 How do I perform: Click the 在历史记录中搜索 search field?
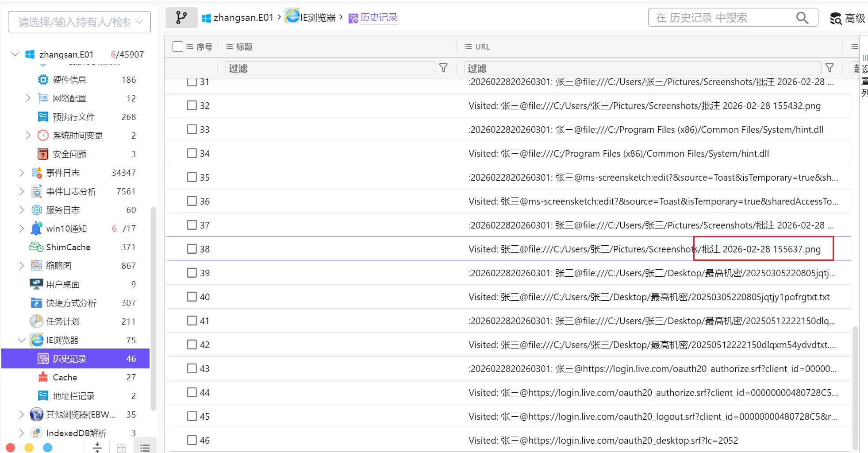(721, 18)
